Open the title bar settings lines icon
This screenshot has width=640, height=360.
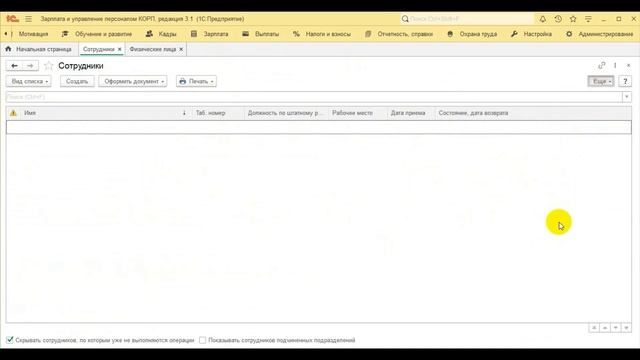[x=588, y=19]
